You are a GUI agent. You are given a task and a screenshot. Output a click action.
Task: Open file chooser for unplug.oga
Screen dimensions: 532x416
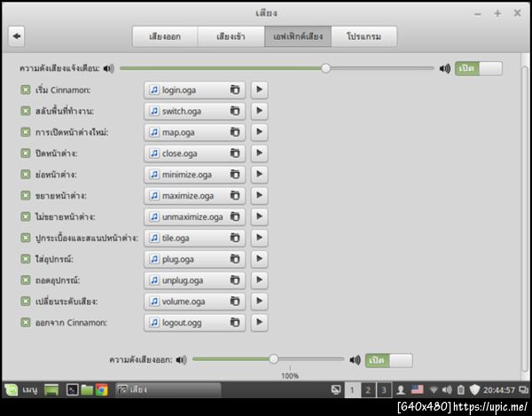point(194,280)
